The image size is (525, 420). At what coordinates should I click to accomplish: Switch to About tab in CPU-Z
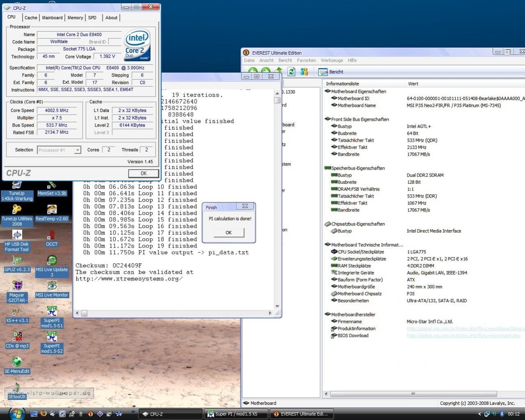[x=111, y=18]
